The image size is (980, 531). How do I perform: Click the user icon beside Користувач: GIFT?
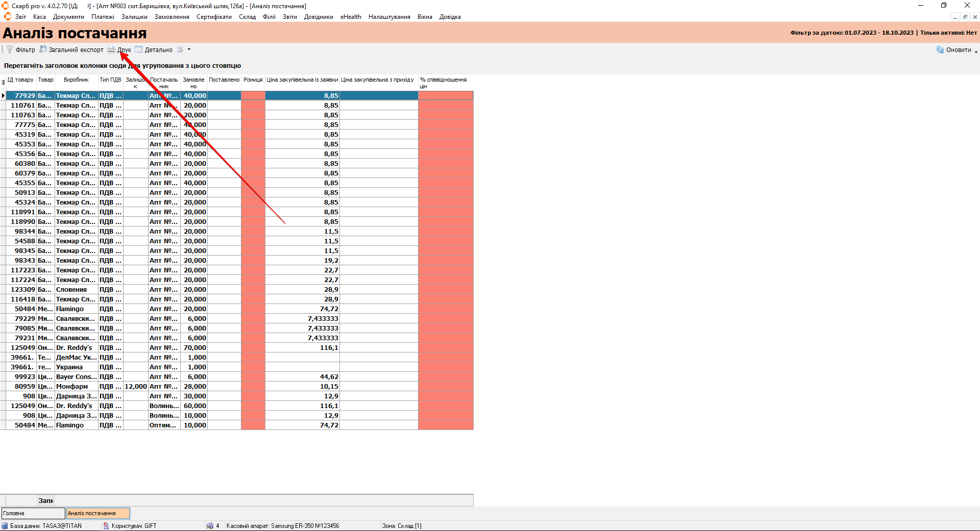106,526
